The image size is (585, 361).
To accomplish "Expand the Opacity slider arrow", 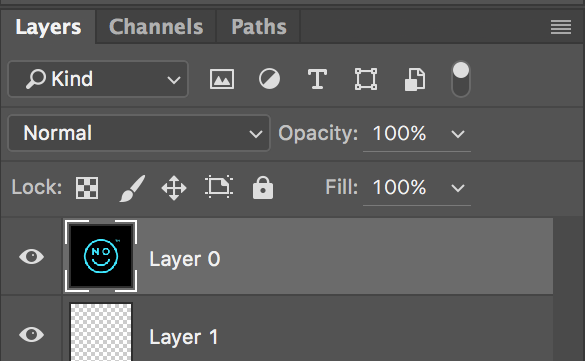I will point(458,134).
